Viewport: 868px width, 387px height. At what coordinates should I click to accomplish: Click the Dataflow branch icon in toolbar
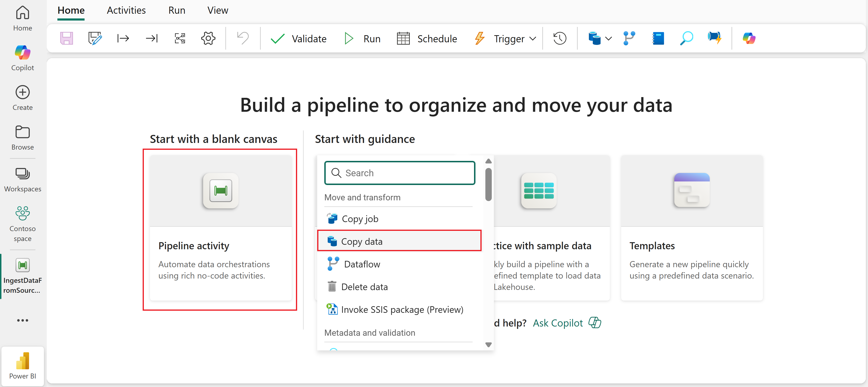pos(629,39)
